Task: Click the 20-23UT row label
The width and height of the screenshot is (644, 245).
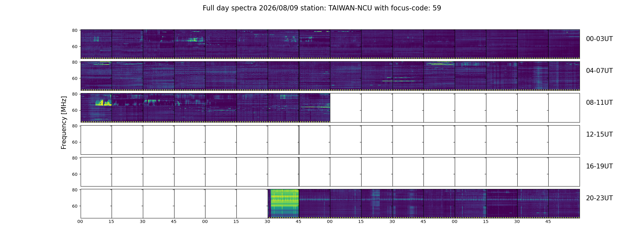Action: coord(599,198)
